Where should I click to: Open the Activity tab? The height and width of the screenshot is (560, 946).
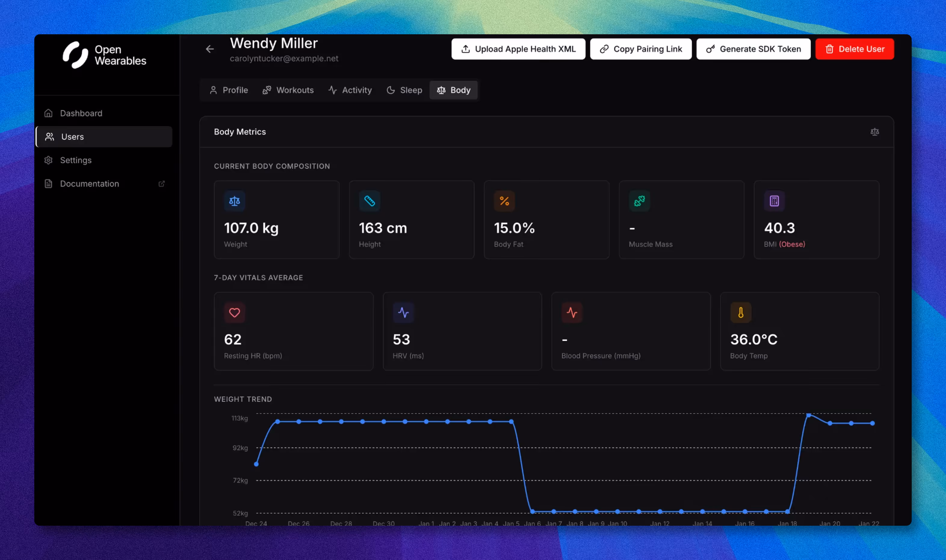pyautogui.click(x=350, y=90)
